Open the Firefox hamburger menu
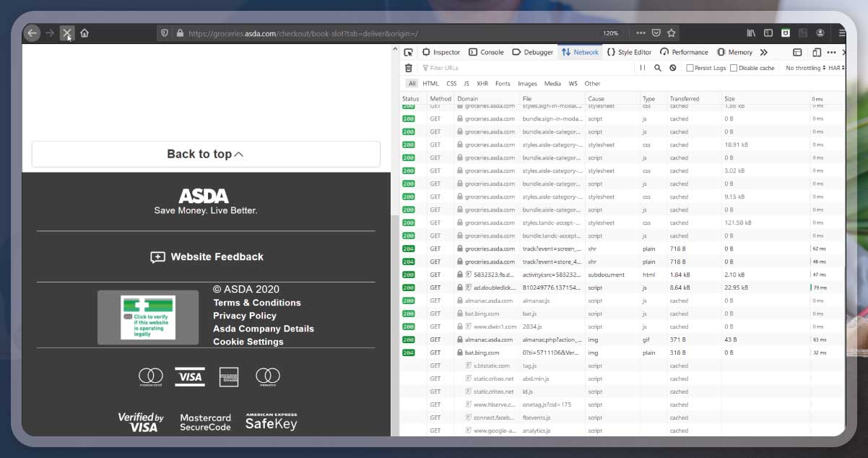This screenshot has height=458, width=868. pyautogui.click(x=842, y=33)
